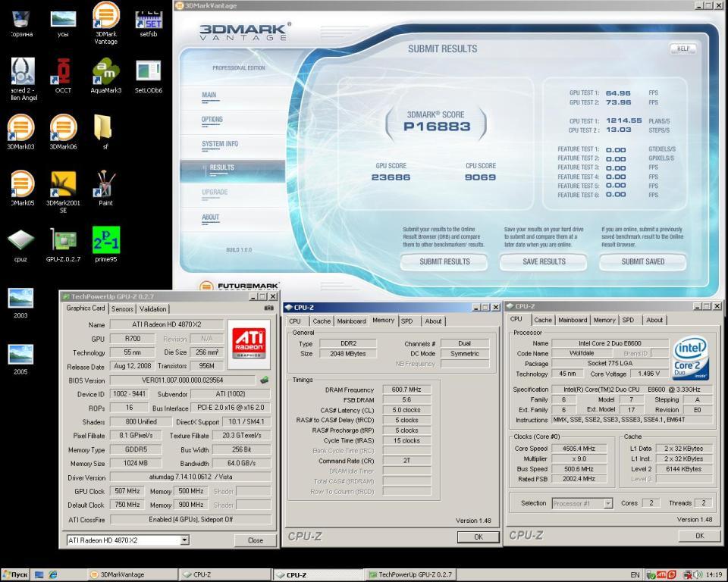Open Memory tab in right CPU-Z window
The height and width of the screenshot is (582, 728).
point(604,321)
